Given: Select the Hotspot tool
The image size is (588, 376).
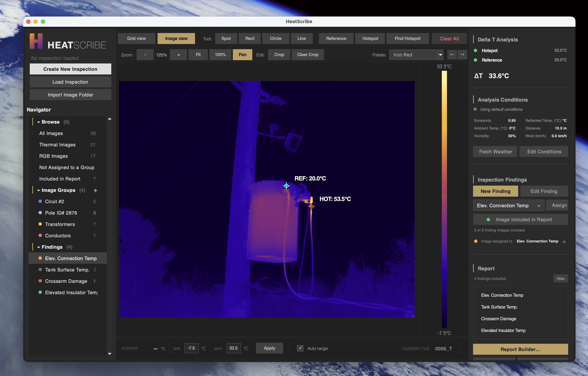Looking at the screenshot, I should (x=370, y=39).
